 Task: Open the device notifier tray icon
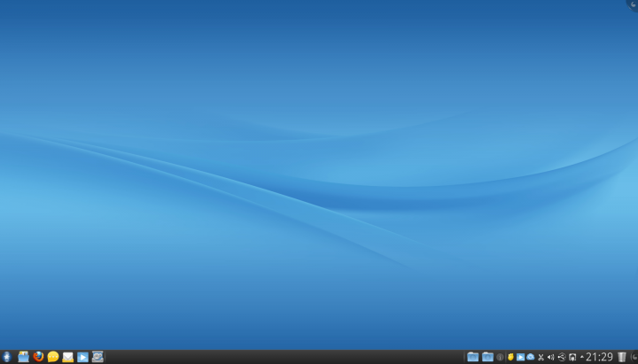(572, 357)
